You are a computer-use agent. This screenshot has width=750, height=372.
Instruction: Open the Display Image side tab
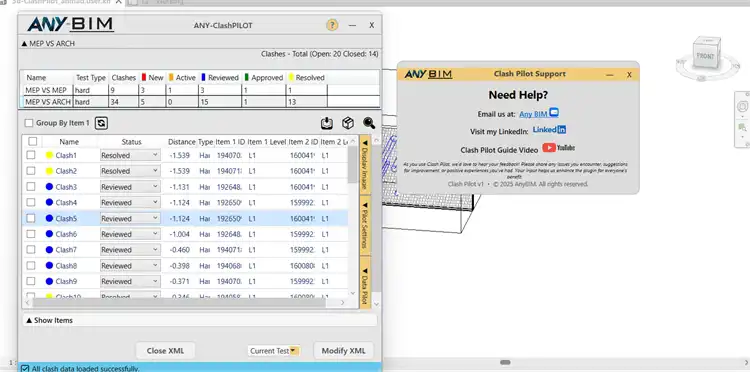pos(364,165)
